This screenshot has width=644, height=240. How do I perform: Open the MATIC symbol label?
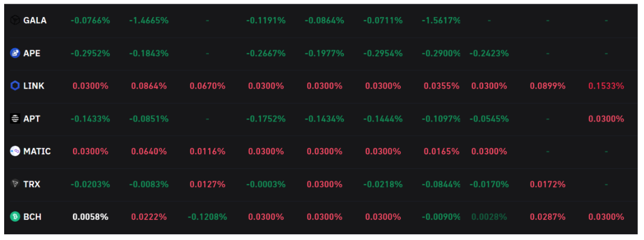[37, 151]
